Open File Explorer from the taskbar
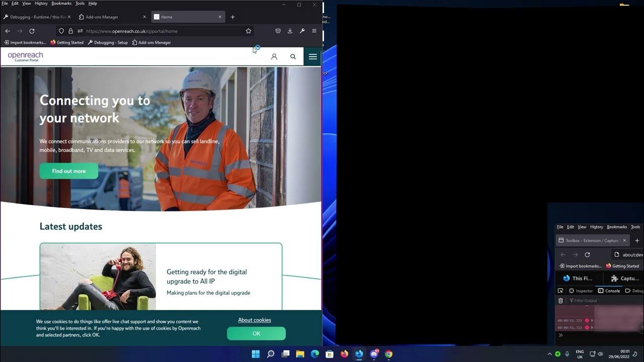644x362 pixels. click(300, 354)
